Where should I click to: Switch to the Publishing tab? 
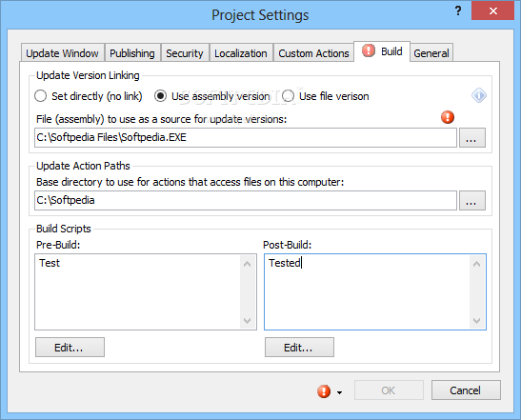point(132,53)
